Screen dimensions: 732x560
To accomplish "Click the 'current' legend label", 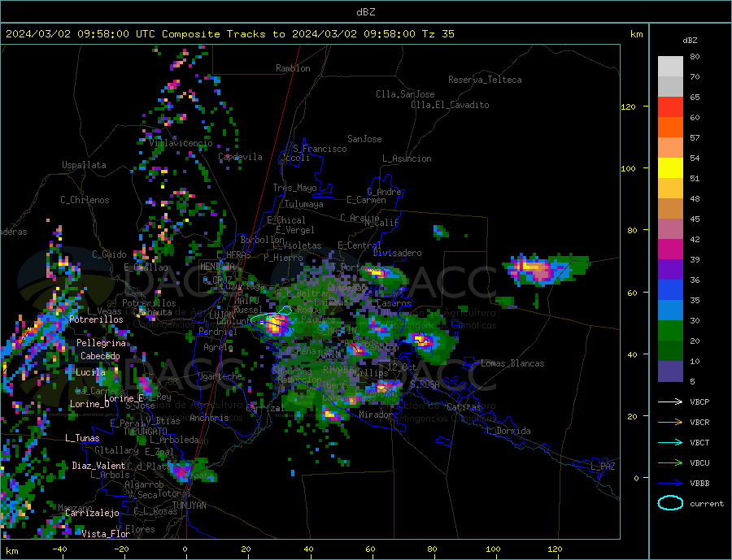I will (707, 504).
